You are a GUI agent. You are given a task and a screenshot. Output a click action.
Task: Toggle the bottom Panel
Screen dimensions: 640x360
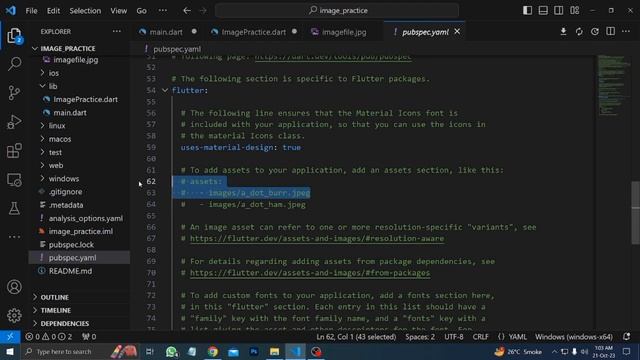pyautogui.click(x=543, y=10)
